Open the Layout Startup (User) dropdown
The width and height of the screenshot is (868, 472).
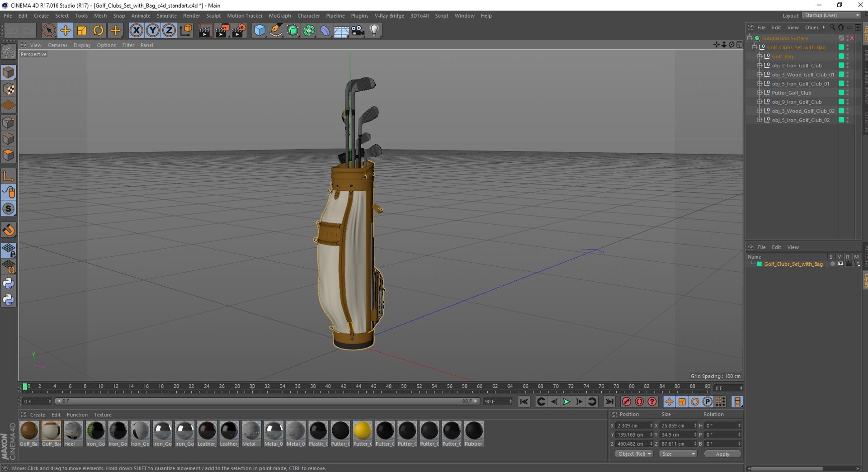click(831, 15)
